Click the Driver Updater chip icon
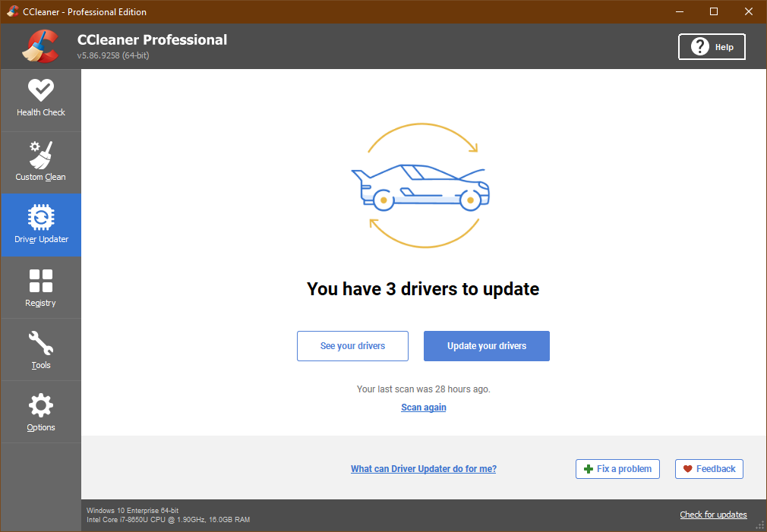The image size is (767, 532). coord(40,218)
